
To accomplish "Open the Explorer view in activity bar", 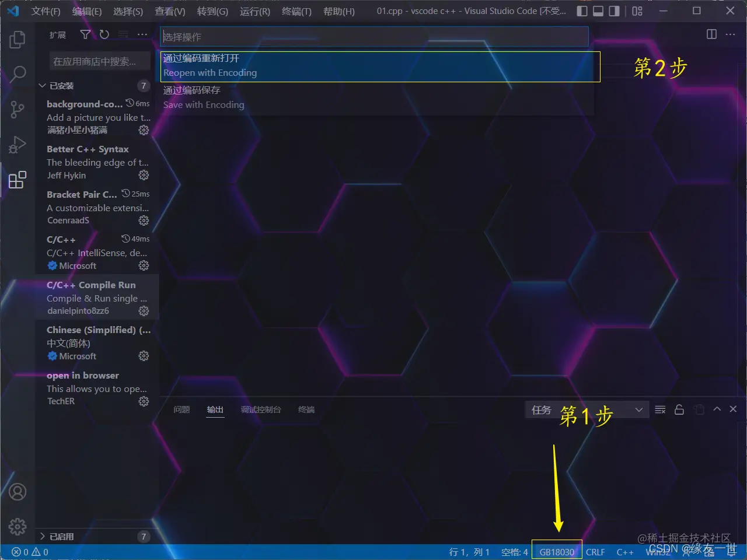I will point(18,40).
